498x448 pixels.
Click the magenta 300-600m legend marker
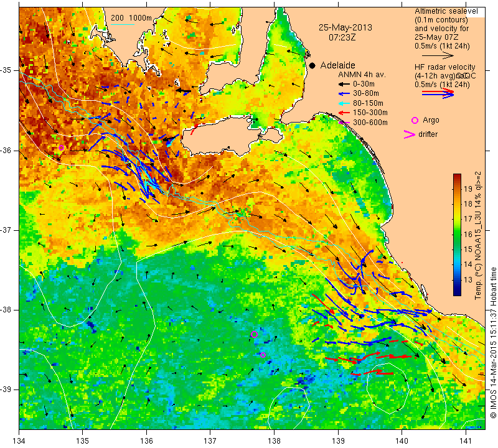click(x=344, y=122)
